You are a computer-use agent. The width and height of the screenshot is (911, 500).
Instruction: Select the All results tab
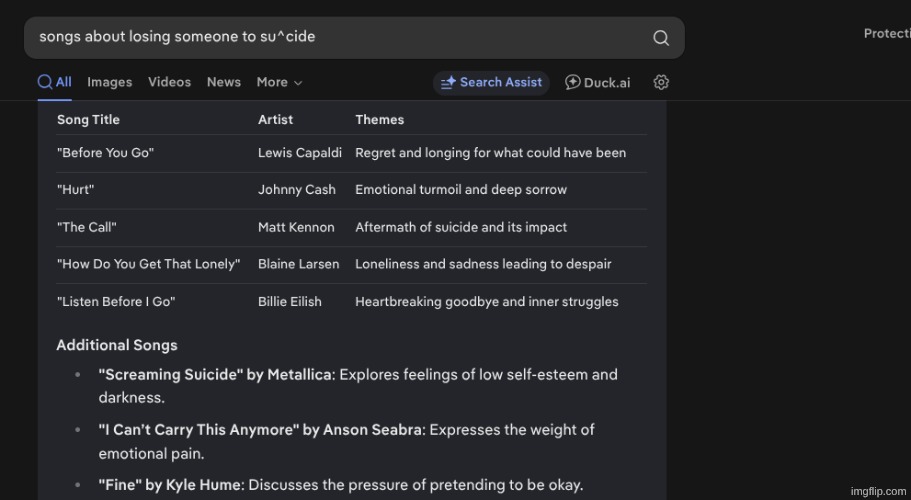coord(55,82)
